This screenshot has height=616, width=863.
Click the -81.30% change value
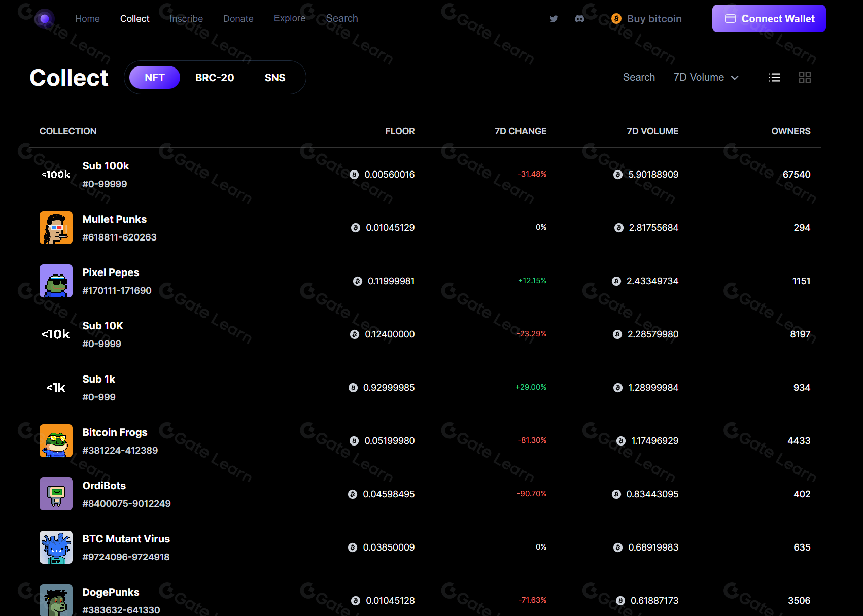[x=532, y=440]
